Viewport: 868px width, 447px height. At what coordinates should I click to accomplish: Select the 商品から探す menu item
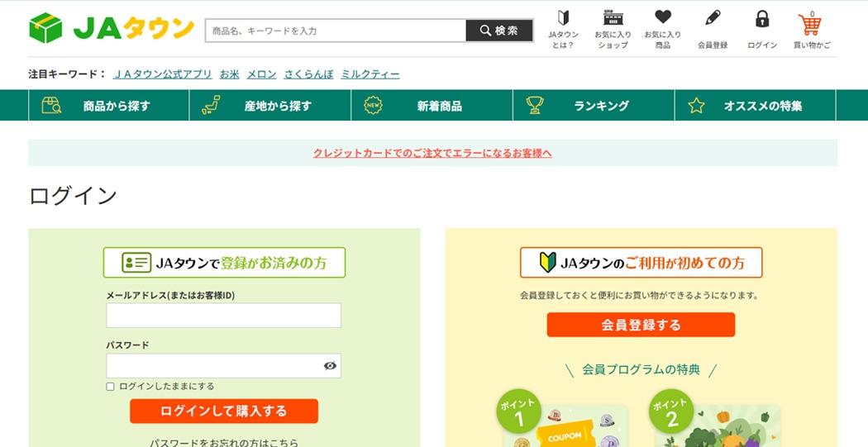(108, 105)
